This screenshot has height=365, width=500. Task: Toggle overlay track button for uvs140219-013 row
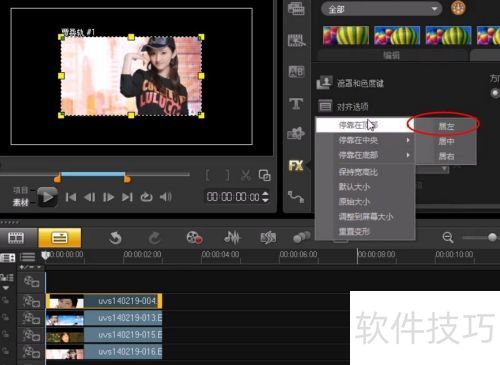(x=32, y=318)
